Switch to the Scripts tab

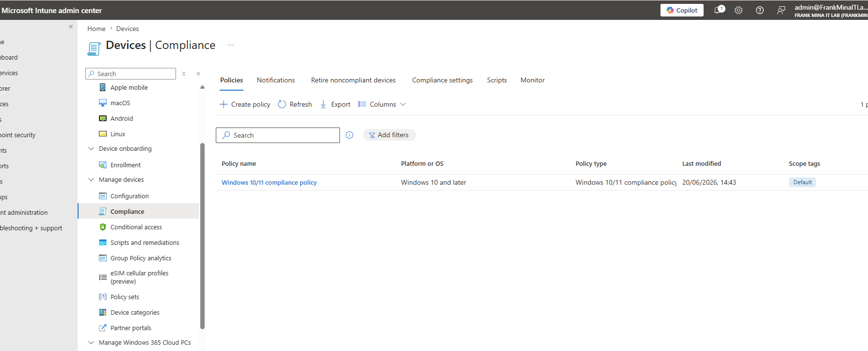coord(497,80)
